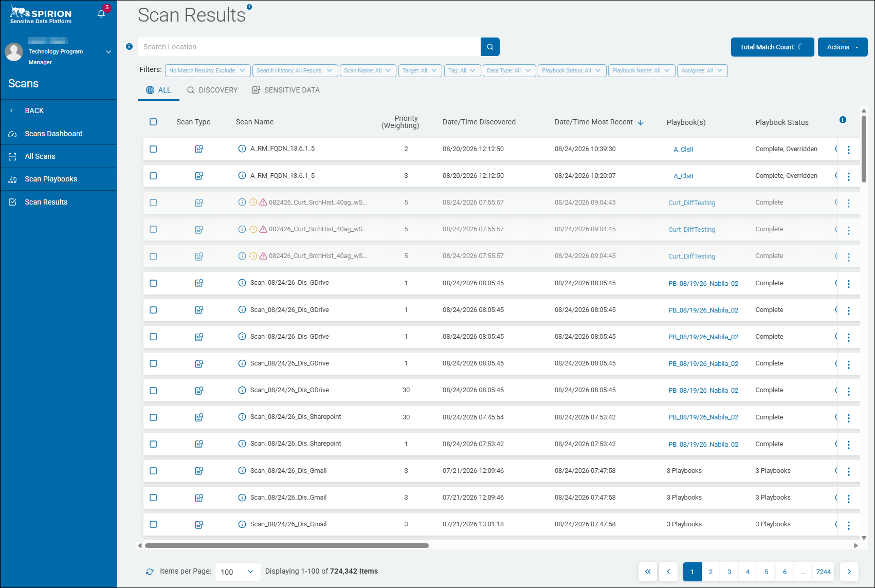Go to page 5
The width and height of the screenshot is (875, 588).
point(766,572)
